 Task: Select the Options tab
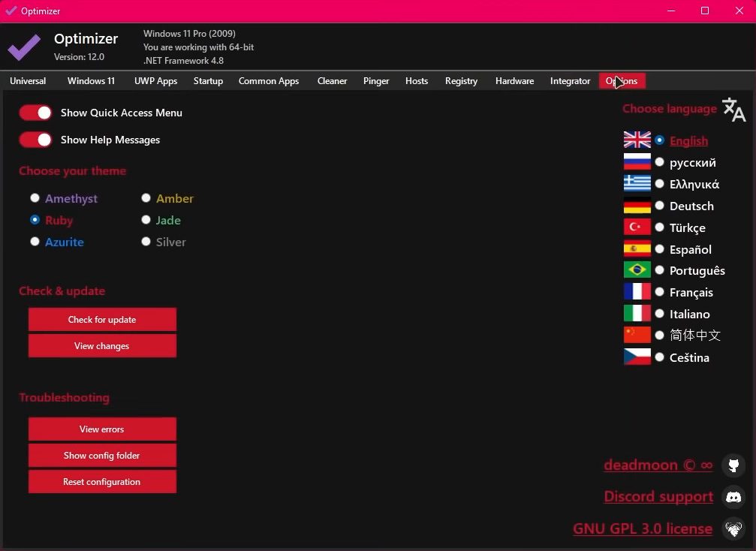click(x=622, y=81)
